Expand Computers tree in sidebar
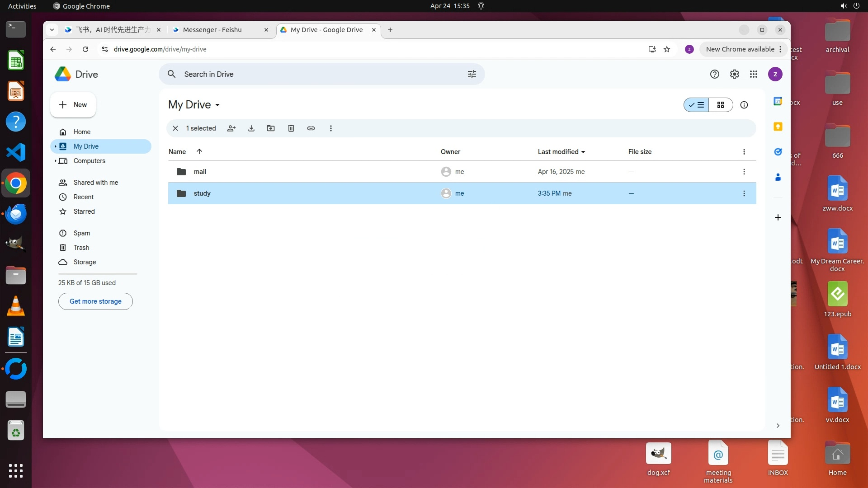This screenshot has width=868, height=488. pos(55,161)
